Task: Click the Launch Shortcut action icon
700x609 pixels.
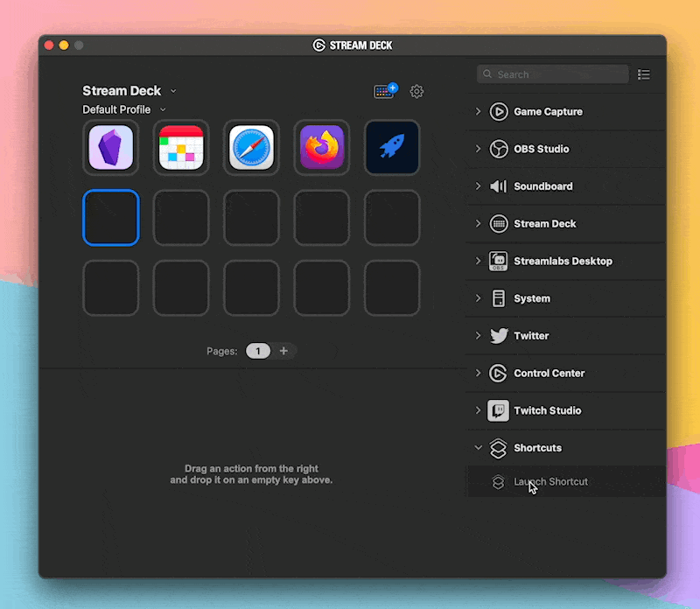Action: point(498,482)
